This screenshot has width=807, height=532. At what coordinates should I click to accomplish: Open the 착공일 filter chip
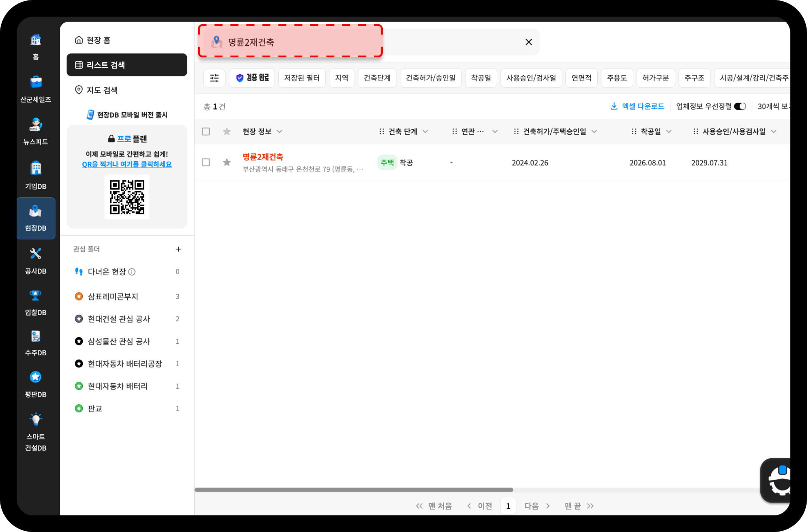coord(481,78)
